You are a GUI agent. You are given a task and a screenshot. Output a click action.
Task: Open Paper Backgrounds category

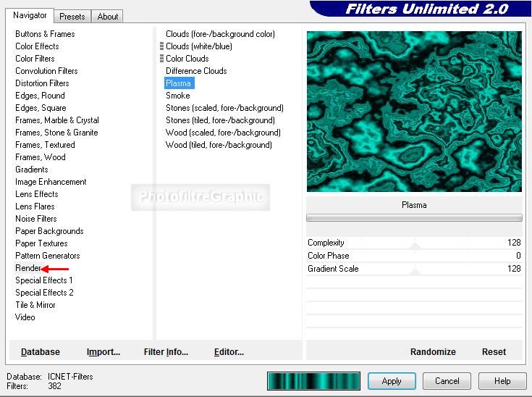click(x=49, y=231)
